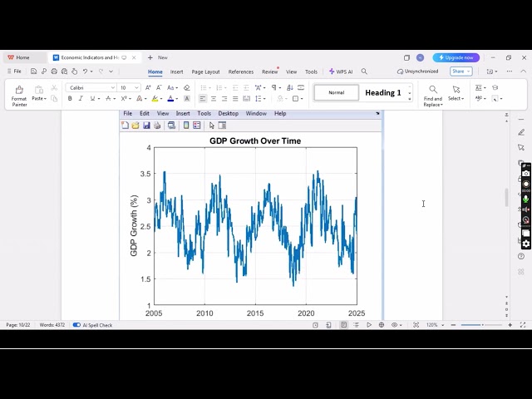
Task: Click Decrease Font Size (A-) icon
Action: click(159, 88)
